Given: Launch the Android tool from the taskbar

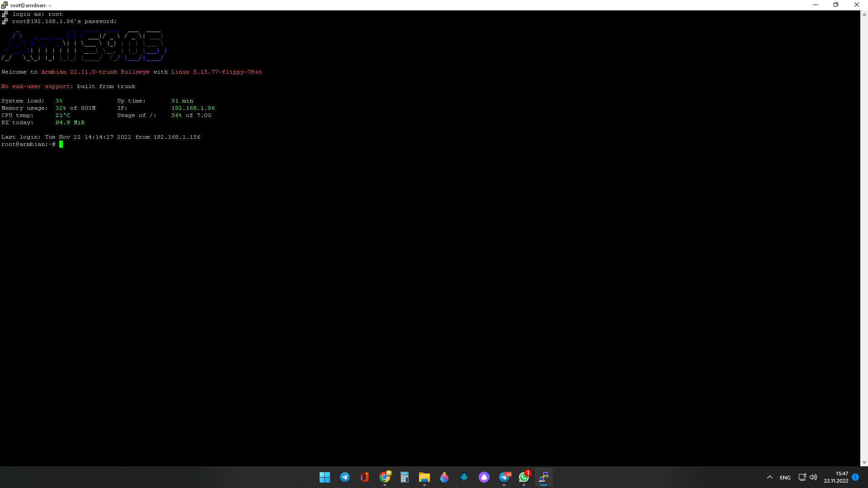Looking at the screenshot, I should (464, 477).
